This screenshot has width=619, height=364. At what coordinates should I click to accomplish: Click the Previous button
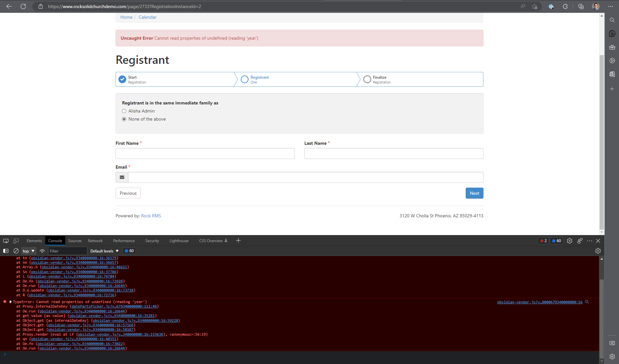(x=128, y=193)
